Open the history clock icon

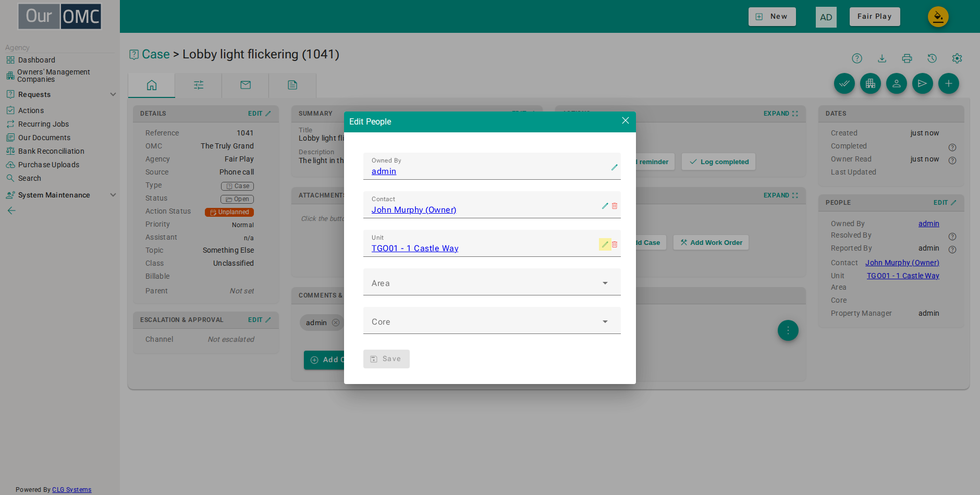click(x=932, y=58)
